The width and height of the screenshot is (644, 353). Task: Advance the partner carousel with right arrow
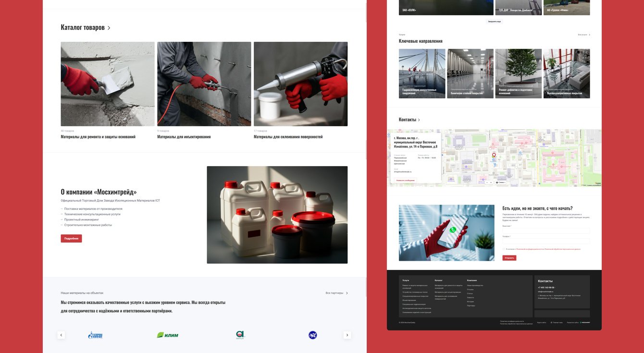(x=347, y=335)
